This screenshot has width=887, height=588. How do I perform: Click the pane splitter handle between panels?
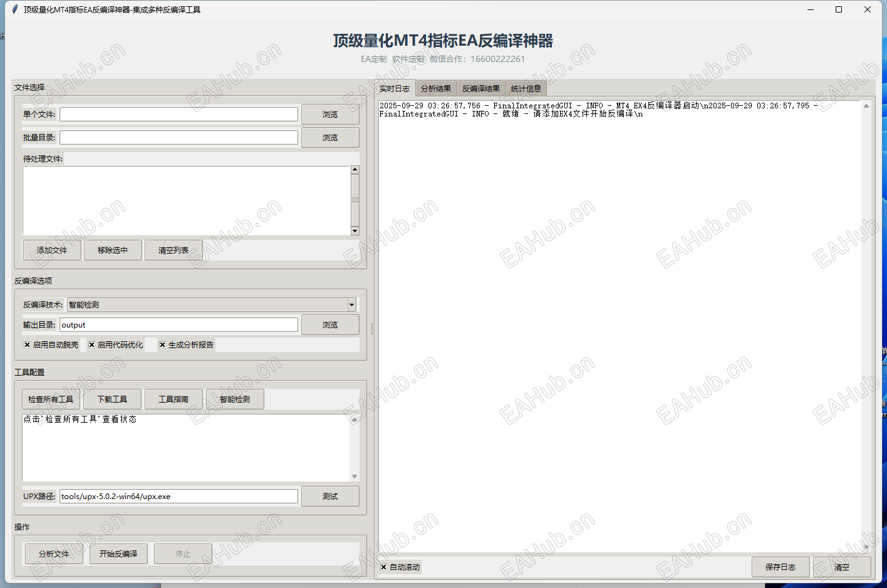[372, 329]
